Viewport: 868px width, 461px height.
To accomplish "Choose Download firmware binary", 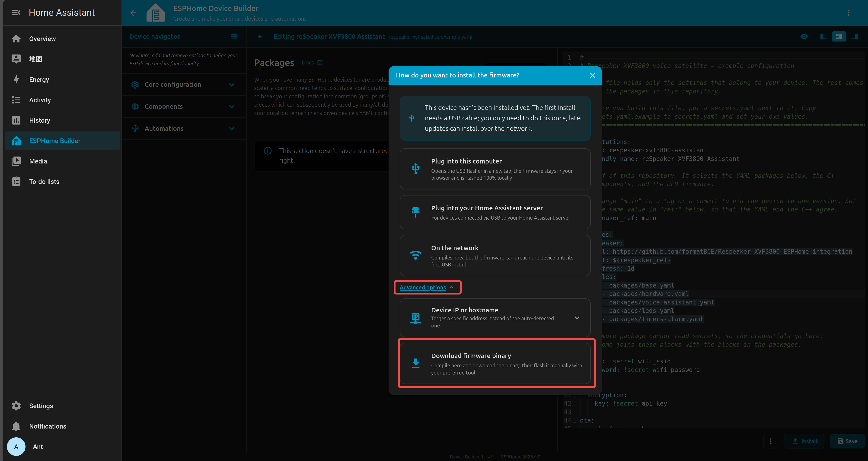I will coord(495,364).
